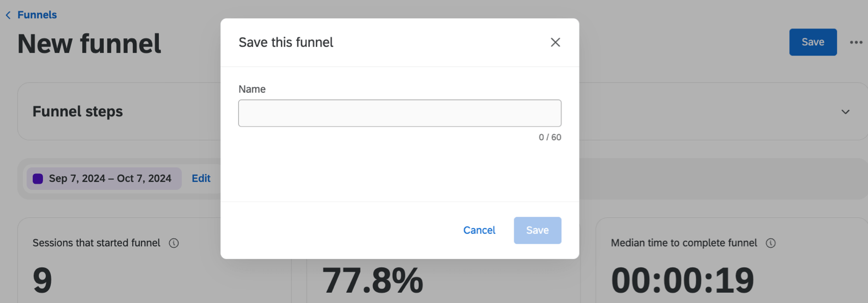Click the disabled Save button in the dialog
The image size is (868, 303).
tap(537, 230)
